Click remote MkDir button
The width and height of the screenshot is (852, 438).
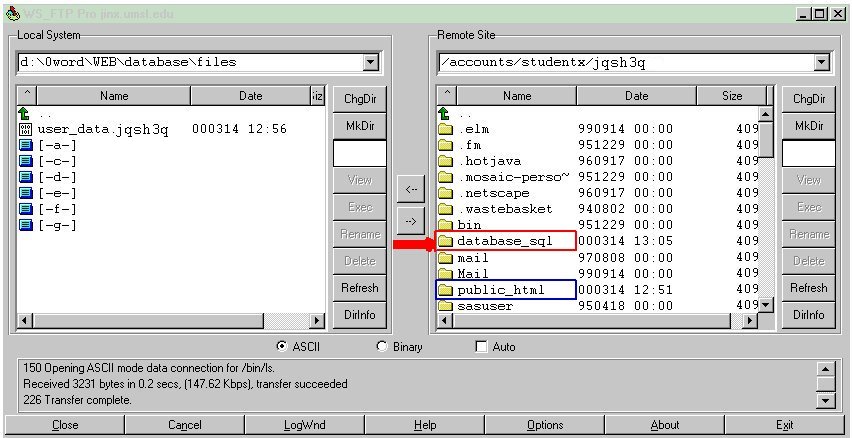pos(808,126)
